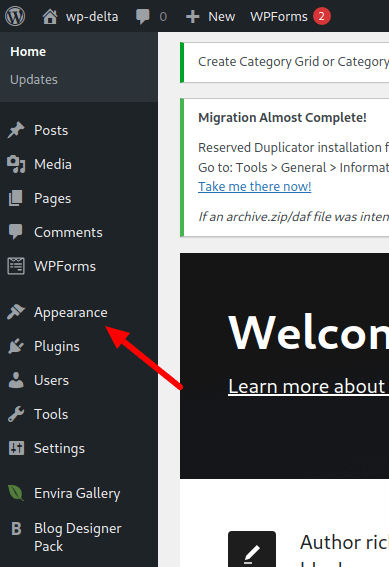Click the WPForms notification badge showing 2
The height and width of the screenshot is (567, 389).
point(321,17)
